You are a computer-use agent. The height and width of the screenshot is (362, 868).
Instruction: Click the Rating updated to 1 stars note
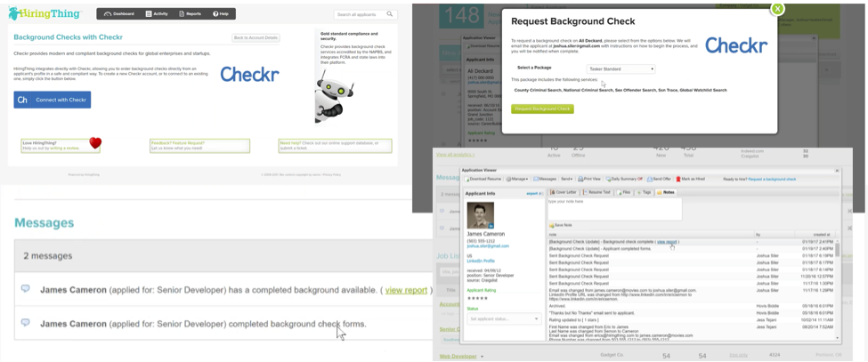692,319
